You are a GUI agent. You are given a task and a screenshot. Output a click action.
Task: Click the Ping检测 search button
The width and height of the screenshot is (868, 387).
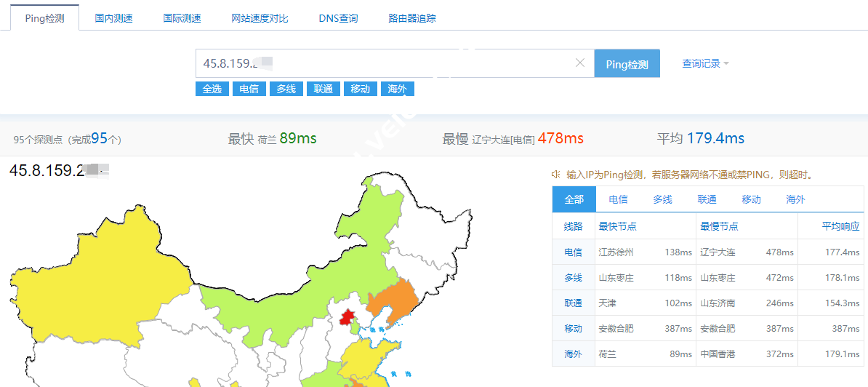click(x=627, y=64)
